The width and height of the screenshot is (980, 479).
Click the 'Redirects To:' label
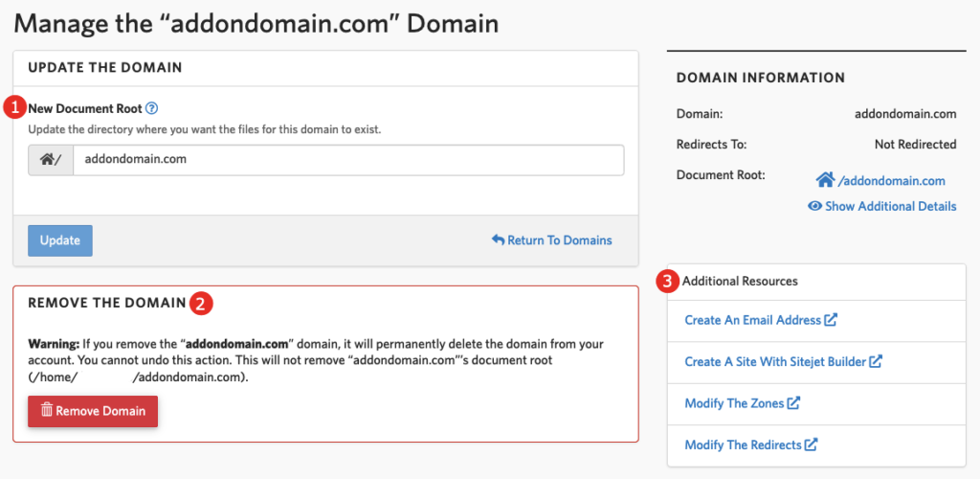(712, 145)
